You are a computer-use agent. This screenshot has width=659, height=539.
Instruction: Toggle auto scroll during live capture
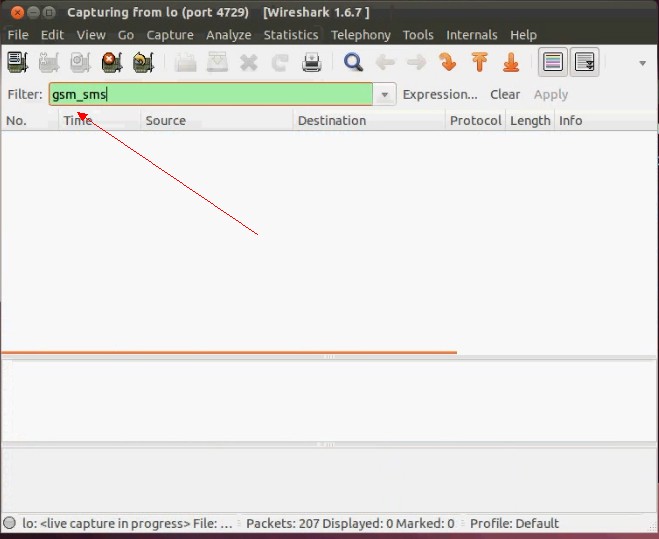[584, 62]
